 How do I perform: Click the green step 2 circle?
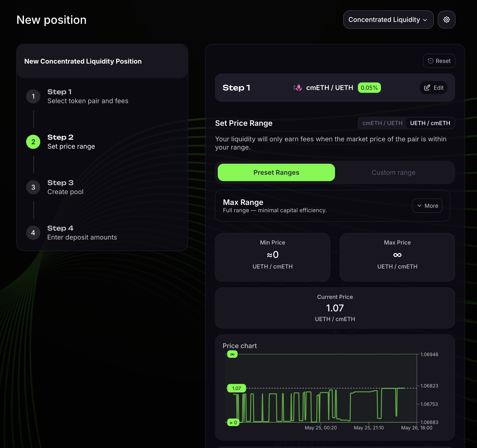pos(33,142)
